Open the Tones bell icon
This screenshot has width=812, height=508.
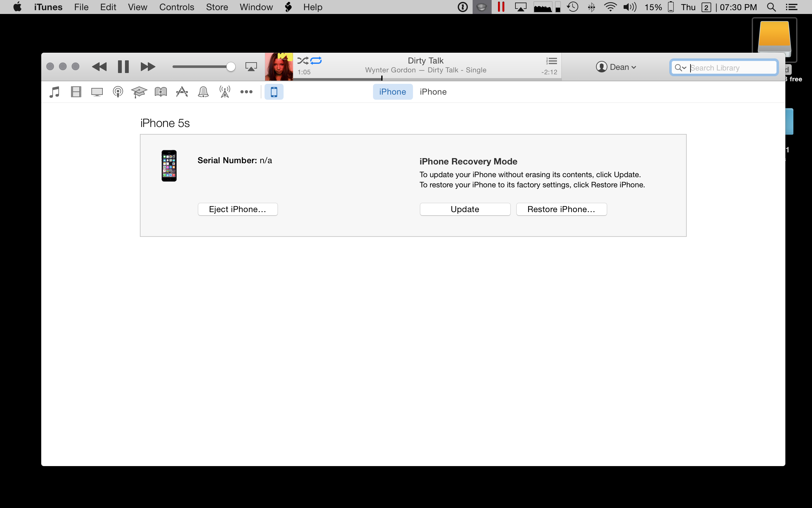(x=203, y=92)
